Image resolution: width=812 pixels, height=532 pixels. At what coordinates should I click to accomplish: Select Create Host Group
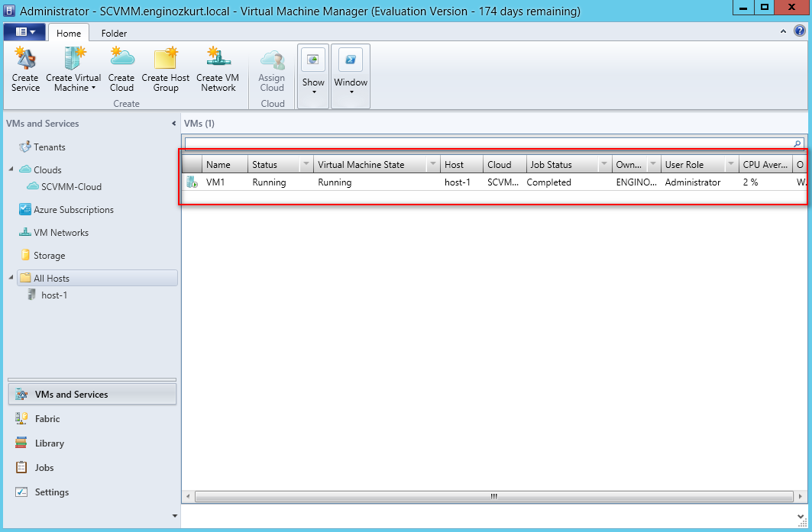coord(166,70)
